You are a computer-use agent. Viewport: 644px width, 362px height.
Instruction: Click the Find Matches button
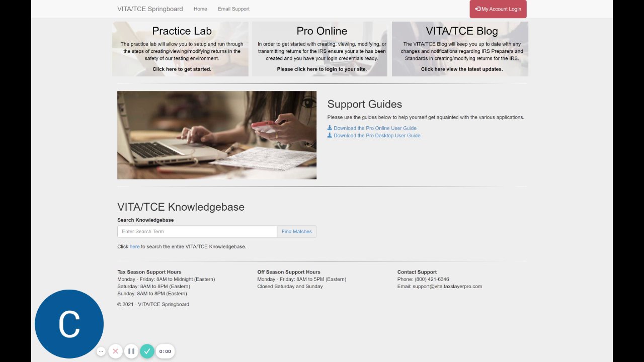(x=297, y=232)
